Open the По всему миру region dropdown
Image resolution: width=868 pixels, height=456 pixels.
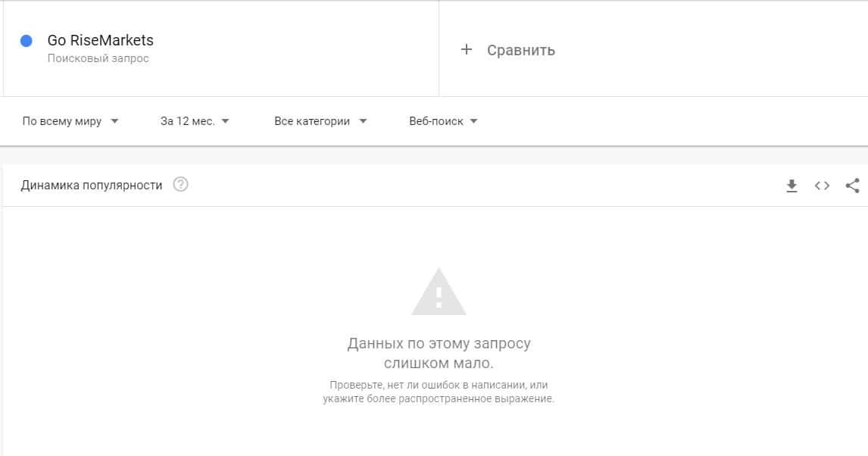point(70,121)
